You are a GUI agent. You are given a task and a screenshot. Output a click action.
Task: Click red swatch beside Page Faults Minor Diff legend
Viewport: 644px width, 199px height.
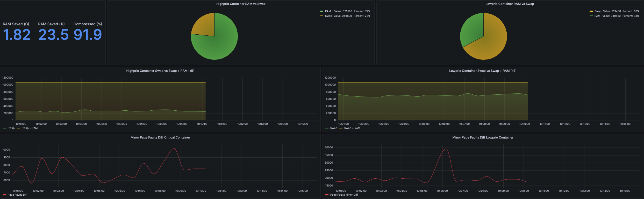[x=327, y=195]
